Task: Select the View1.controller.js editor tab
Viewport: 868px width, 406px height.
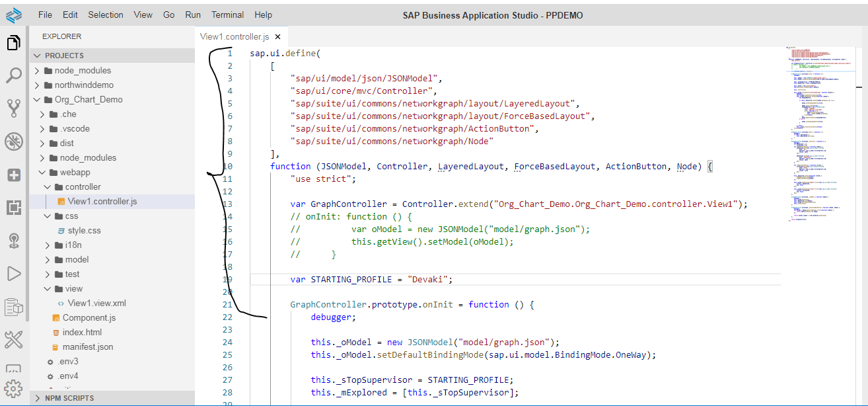Action: pyautogui.click(x=235, y=37)
